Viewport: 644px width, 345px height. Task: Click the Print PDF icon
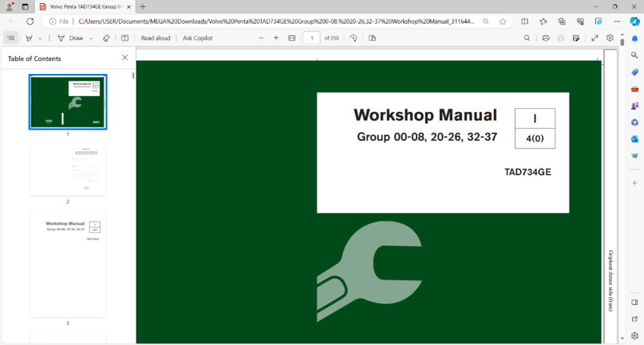pyautogui.click(x=545, y=38)
